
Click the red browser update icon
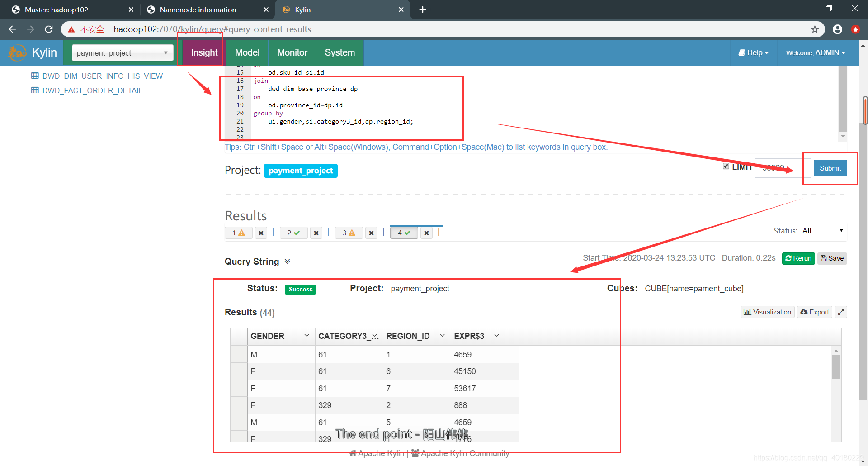point(855,29)
